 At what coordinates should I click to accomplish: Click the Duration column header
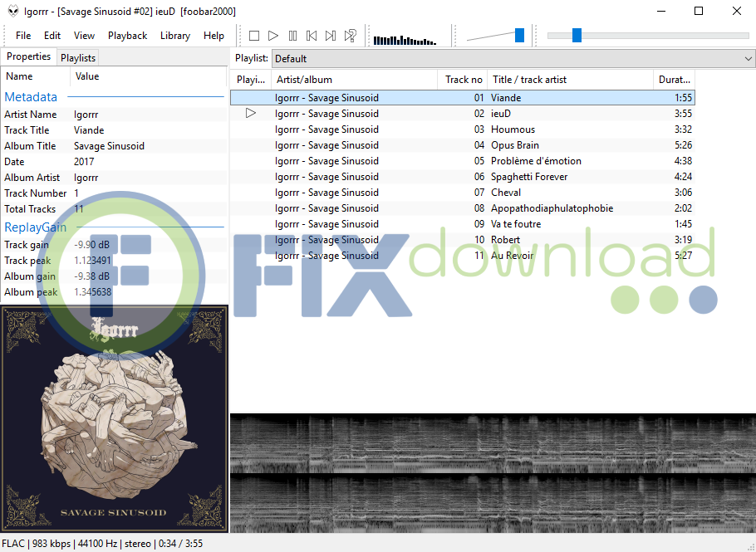[674, 80]
